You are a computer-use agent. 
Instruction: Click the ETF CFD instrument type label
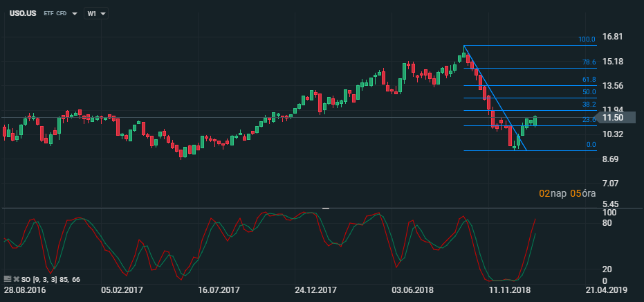click(55, 13)
